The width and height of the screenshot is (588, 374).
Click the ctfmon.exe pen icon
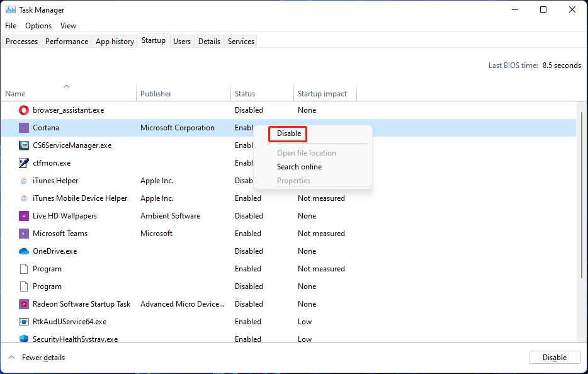click(x=24, y=163)
